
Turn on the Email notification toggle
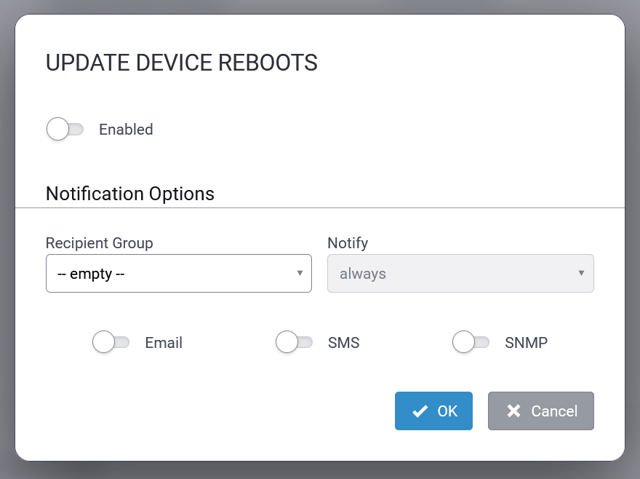point(110,342)
